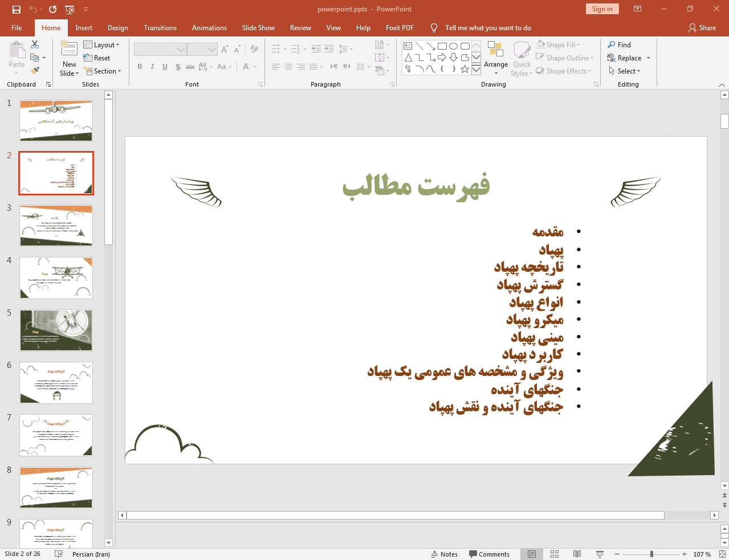Click the Redo arrow icon
This screenshot has height=560, width=729.
click(x=53, y=9)
